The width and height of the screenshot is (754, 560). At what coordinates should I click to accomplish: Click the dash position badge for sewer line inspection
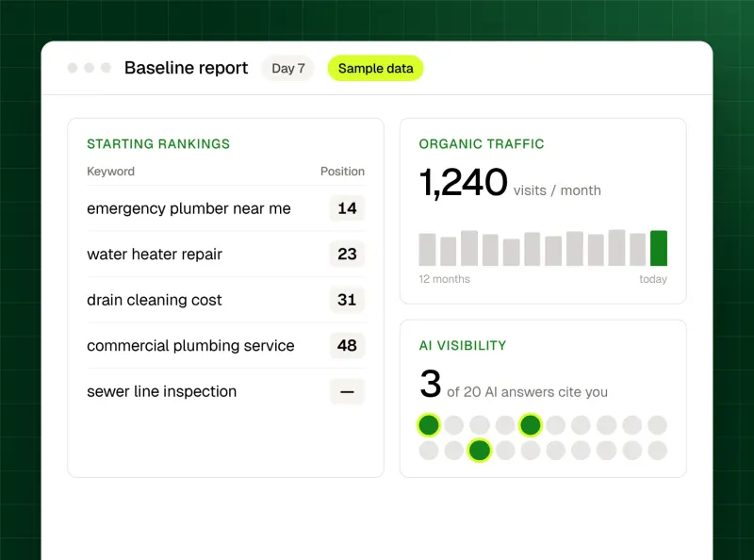(347, 391)
